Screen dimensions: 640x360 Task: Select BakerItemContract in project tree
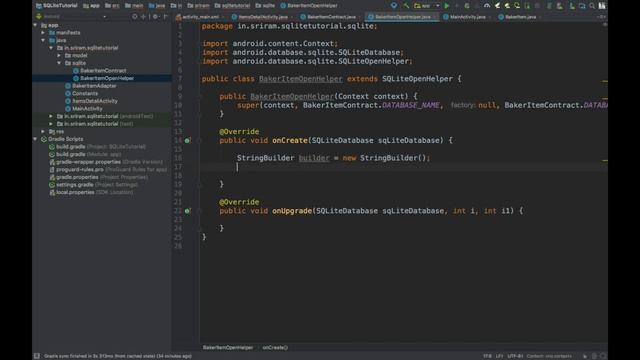103,71
